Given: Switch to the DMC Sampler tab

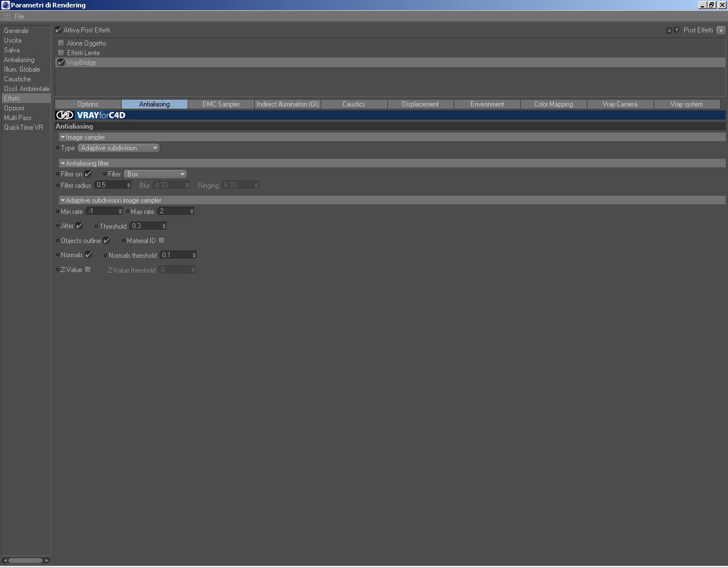Looking at the screenshot, I should 221,104.
